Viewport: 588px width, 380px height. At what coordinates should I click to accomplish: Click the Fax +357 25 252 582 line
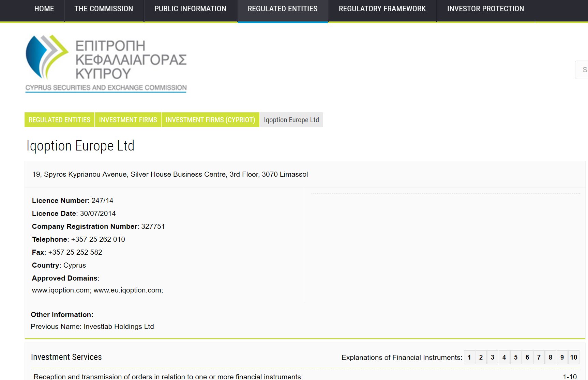click(67, 252)
